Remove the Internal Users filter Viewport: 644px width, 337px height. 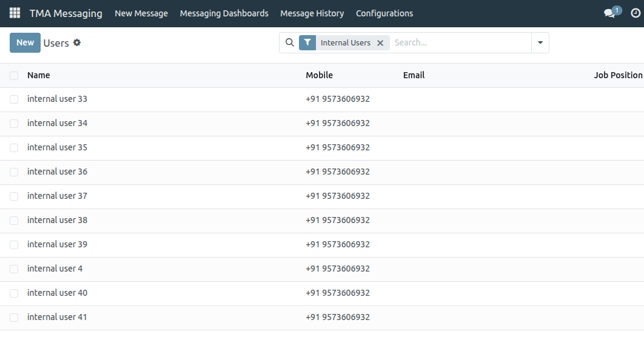point(380,43)
